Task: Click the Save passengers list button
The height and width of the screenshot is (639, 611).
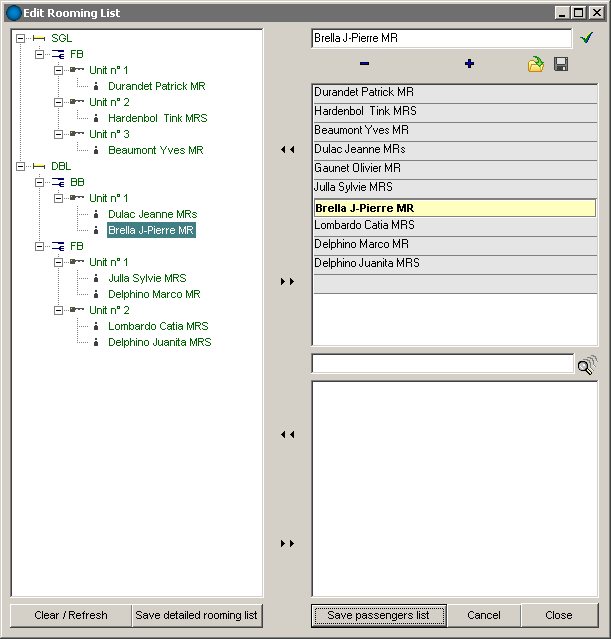Action: coord(378,615)
